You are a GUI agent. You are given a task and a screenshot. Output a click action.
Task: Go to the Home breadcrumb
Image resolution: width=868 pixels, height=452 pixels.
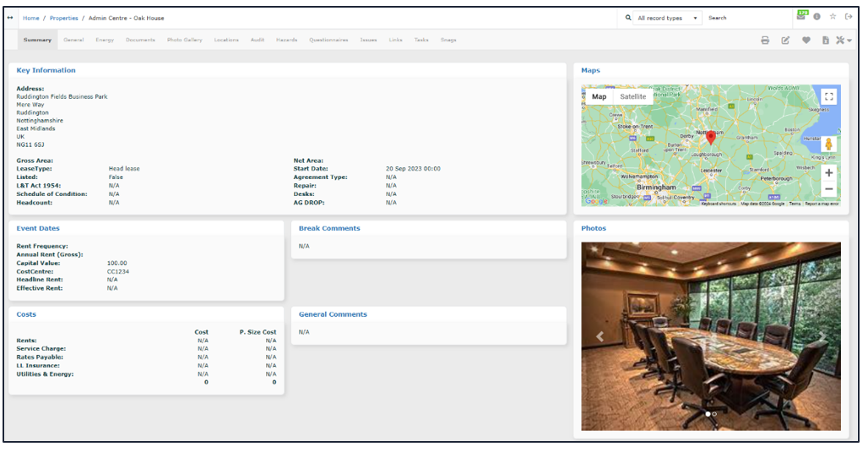pos(31,18)
